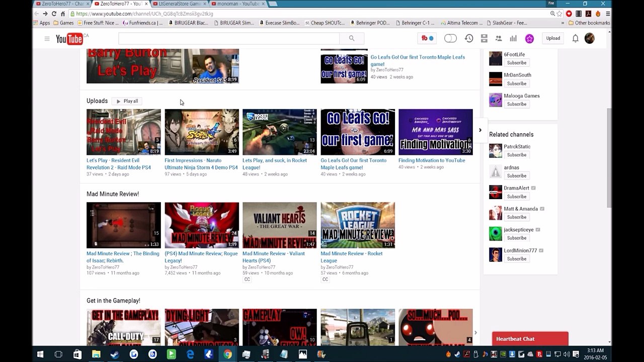Click the browser forward arrow
Screen dimensions: 644x362
(x=45, y=14)
